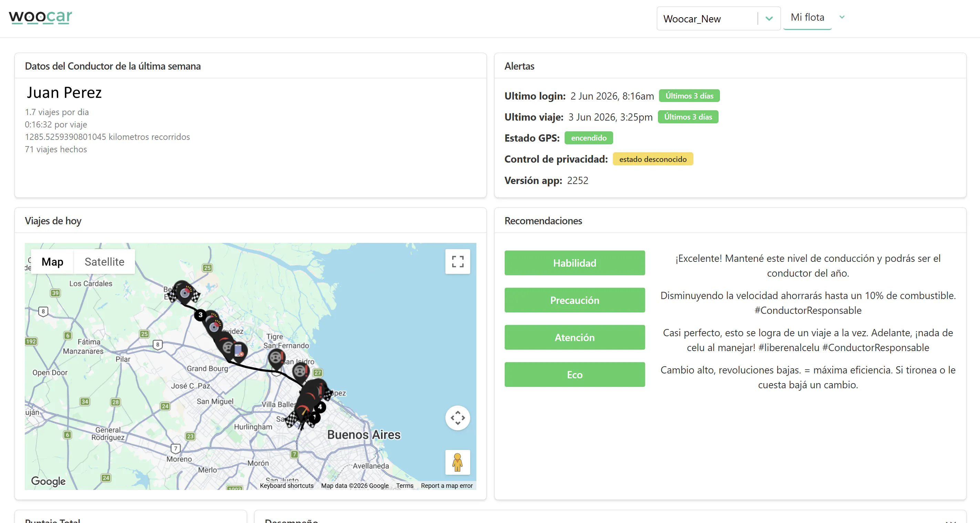Select trip marker number 1
Screen dimensions: 980x523
[314, 417]
